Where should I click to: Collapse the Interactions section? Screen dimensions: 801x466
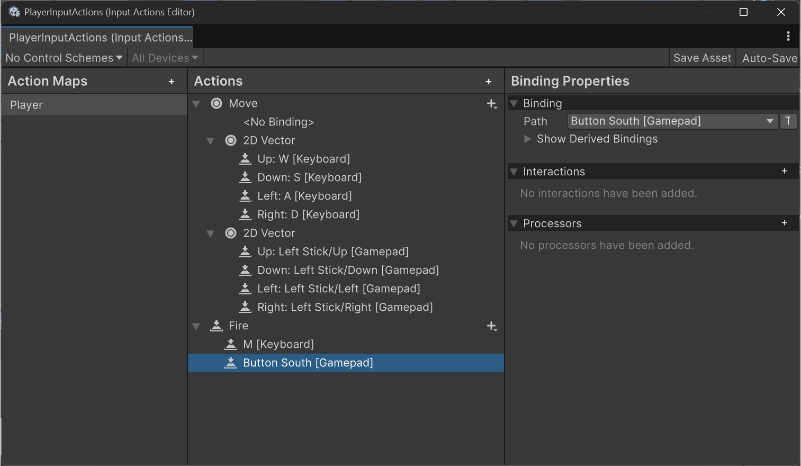pos(514,172)
